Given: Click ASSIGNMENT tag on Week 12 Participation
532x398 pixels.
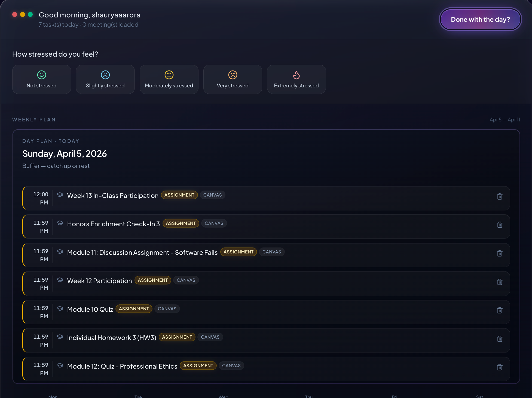Looking at the screenshot, I should point(153,280).
